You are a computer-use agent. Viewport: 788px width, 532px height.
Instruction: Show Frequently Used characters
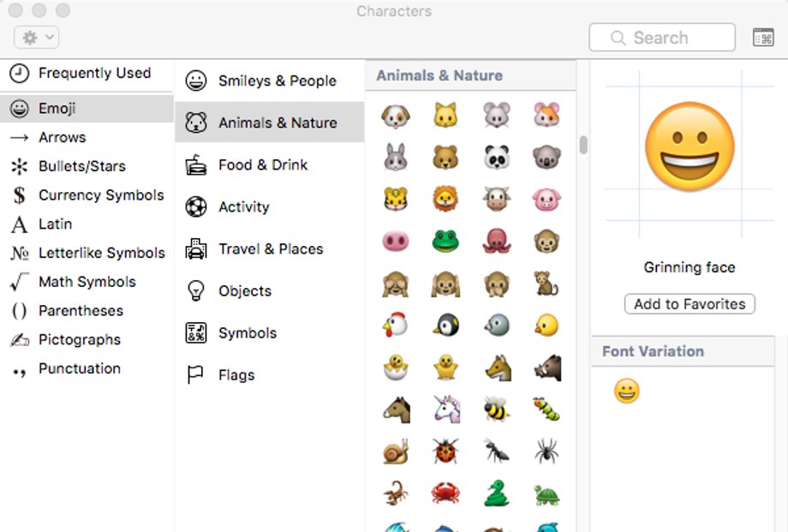click(87, 74)
